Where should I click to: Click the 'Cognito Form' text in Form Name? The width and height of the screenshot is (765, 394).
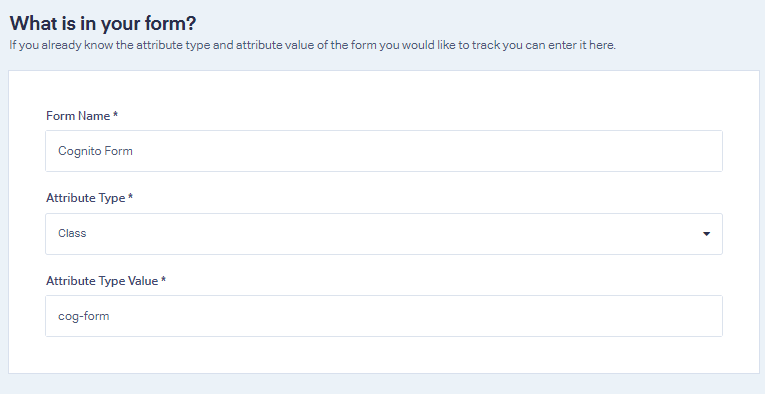[95, 151]
